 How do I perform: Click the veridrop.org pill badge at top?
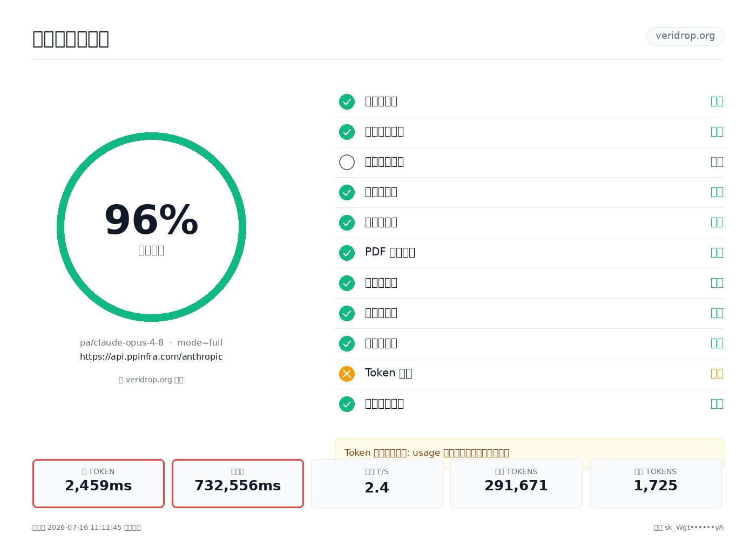[685, 36]
